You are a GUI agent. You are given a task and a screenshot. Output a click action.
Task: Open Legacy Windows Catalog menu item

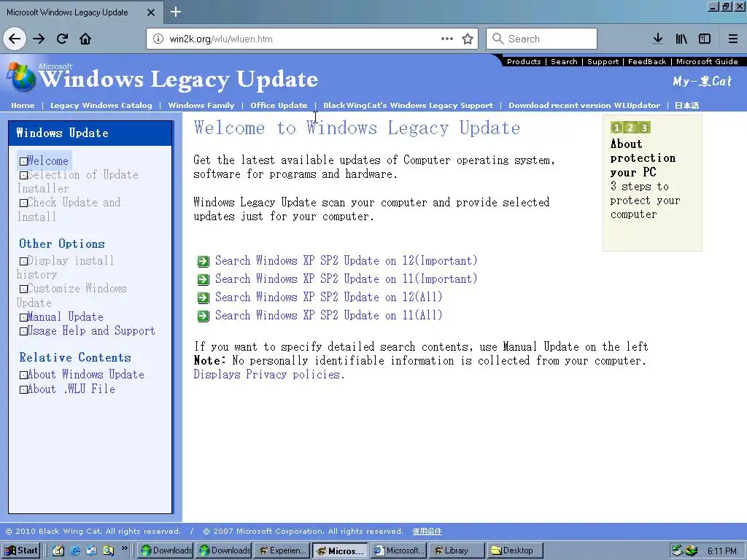click(x=101, y=105)
